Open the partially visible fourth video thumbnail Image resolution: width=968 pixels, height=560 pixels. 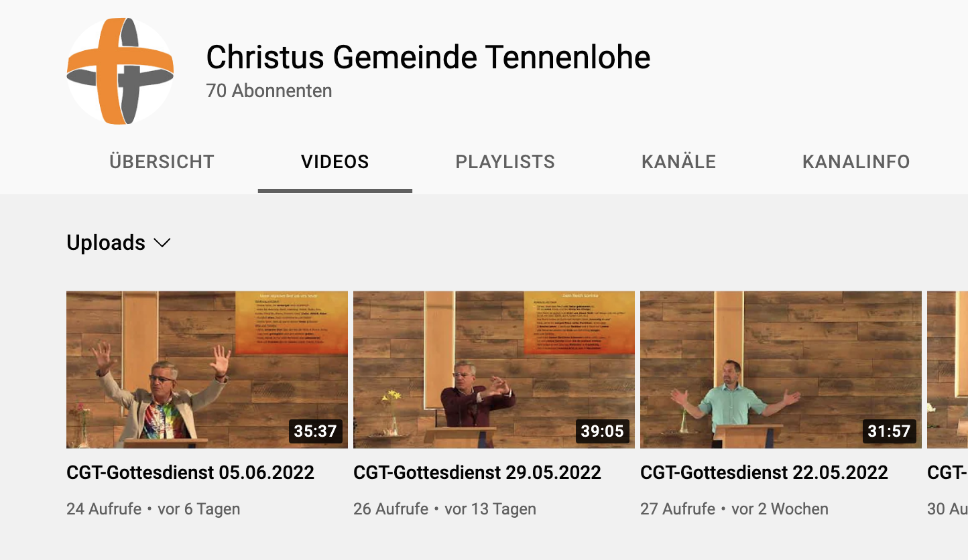[x=947, y=370]
